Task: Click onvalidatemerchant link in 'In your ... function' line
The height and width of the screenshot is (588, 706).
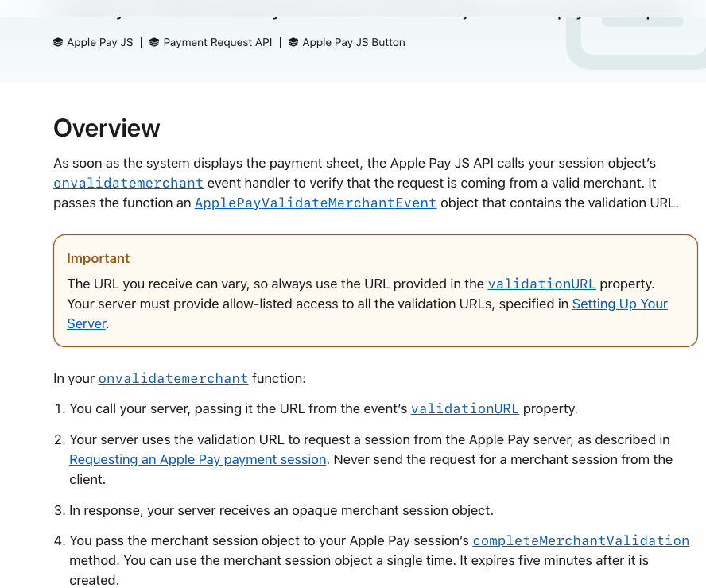Action: 173,378
